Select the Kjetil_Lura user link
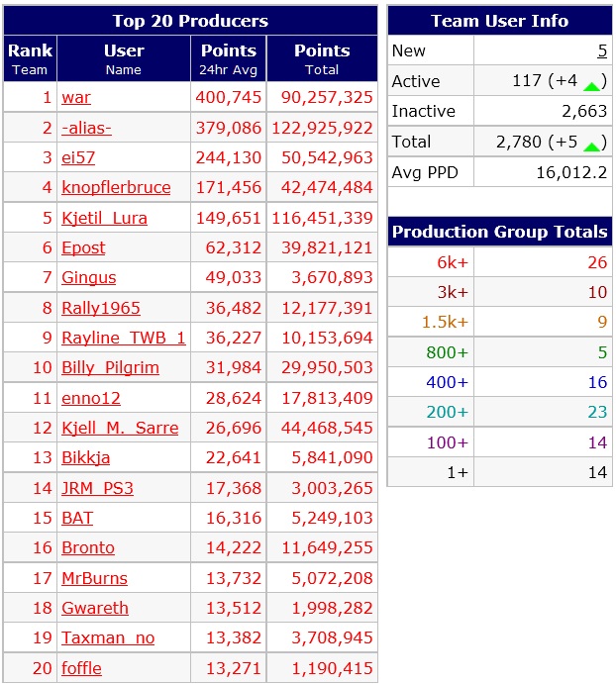616x684 pixels. [x=104, y=218]
